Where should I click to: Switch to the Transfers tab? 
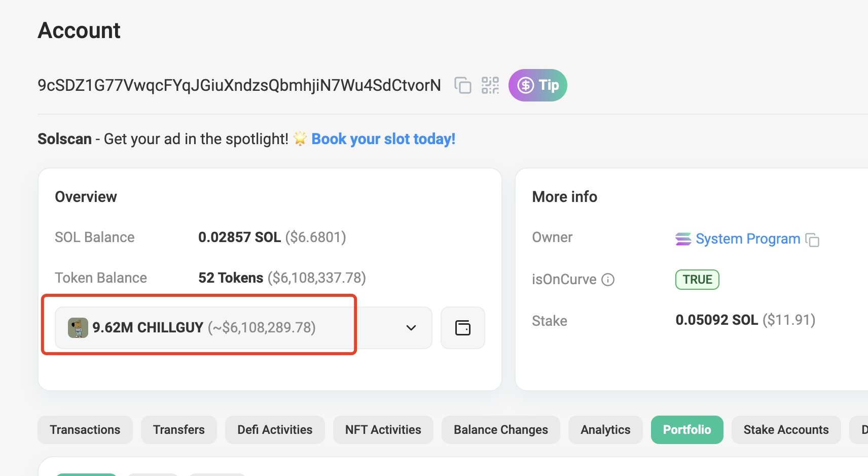point(179,430)
